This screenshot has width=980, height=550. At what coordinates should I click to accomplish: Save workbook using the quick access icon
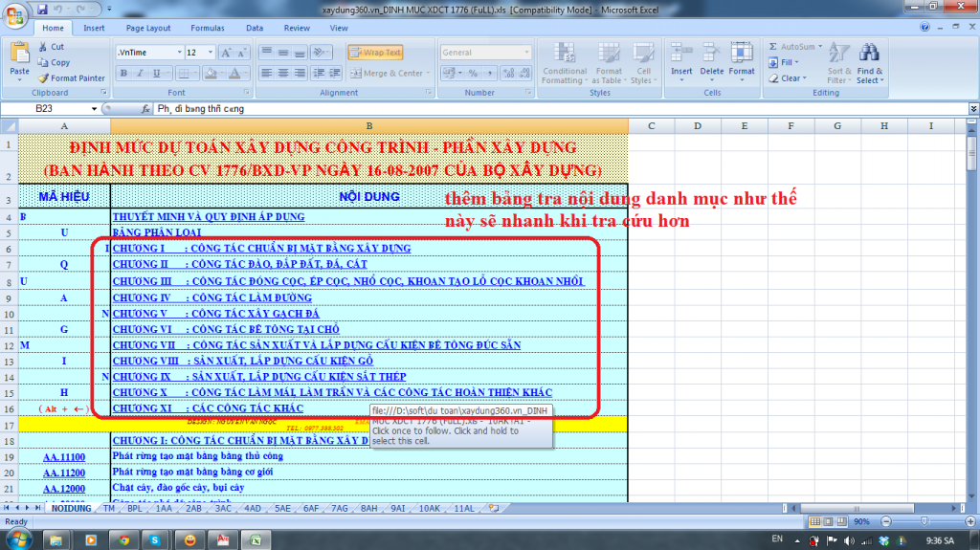pyautogui.click(x=42, y=10)
